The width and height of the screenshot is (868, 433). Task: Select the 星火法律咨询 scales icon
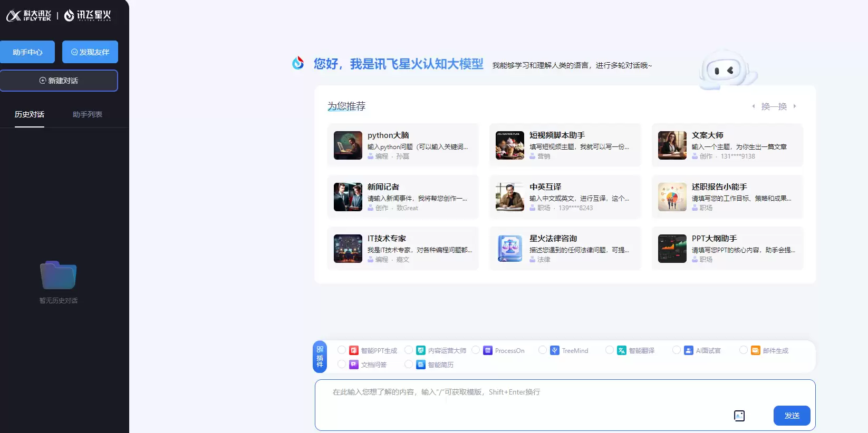click(x=510, y=249)
